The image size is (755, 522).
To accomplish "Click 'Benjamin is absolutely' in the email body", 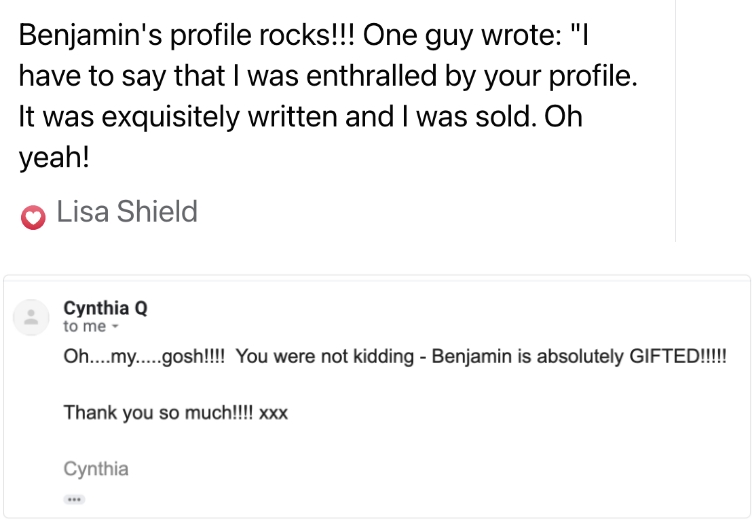I will [528, 357].
